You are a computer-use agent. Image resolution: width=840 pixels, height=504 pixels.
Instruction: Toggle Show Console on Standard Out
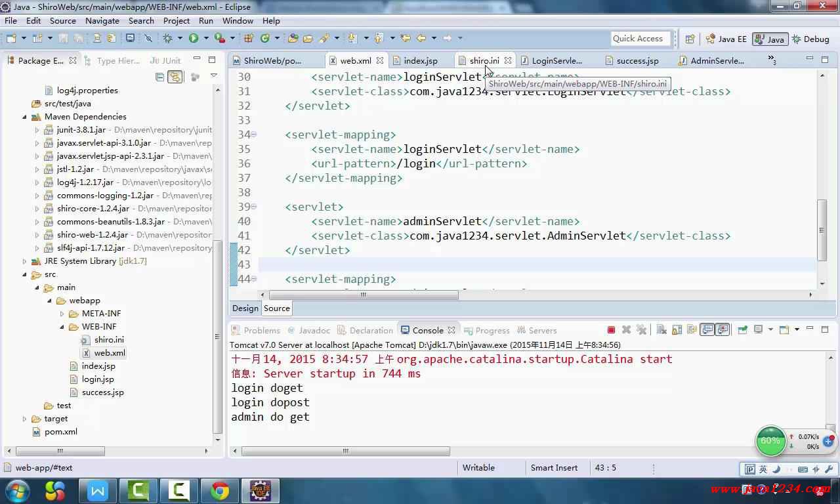pyautogui.click(x=707, y=329)
